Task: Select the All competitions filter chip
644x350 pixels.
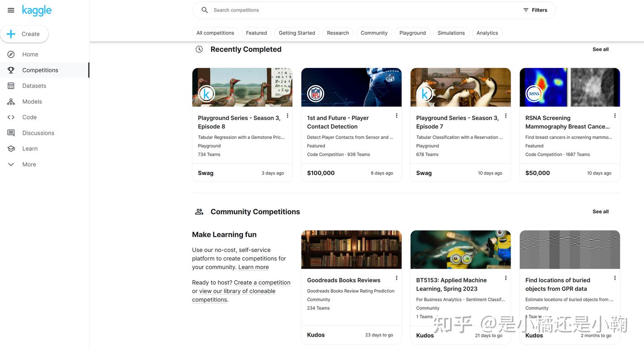Action: (x=215, y=33)
